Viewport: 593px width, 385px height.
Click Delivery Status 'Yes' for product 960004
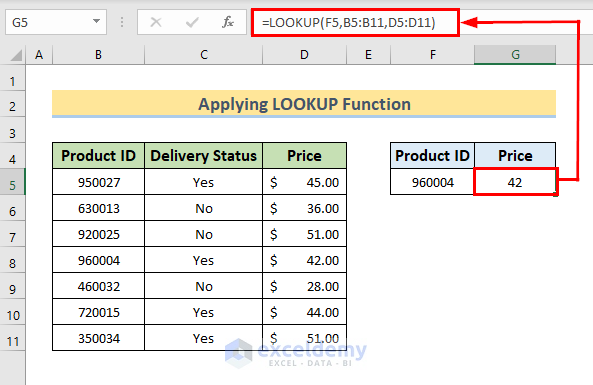pos(203,260)
